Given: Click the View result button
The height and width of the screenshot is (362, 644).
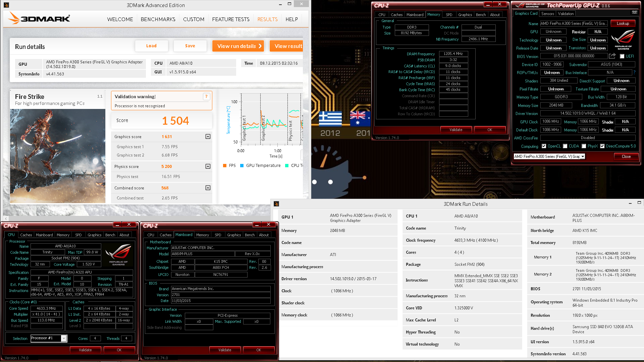Looking at the screenshot, I should (286, 46).
